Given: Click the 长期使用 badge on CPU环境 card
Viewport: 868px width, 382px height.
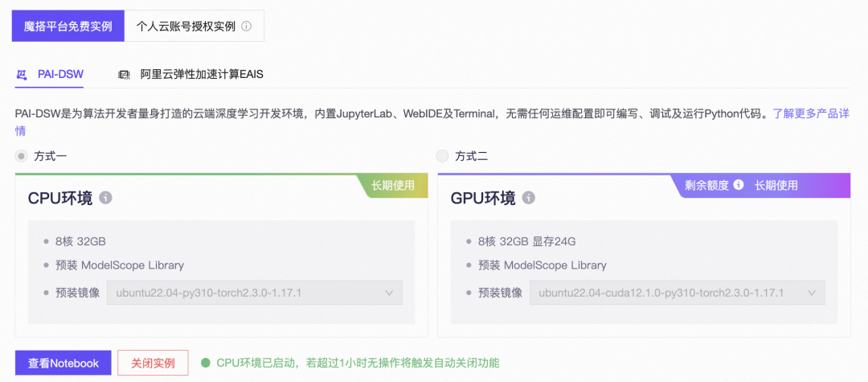Looking at the screenshot, I should pyautogui.click(x=393, y=185).
